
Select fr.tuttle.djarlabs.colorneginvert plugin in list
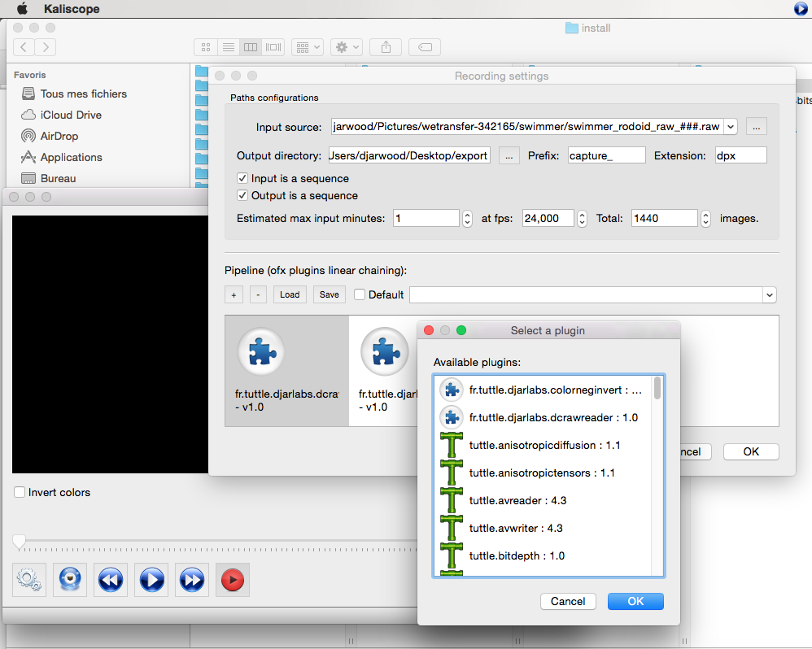tap(544, 390)
